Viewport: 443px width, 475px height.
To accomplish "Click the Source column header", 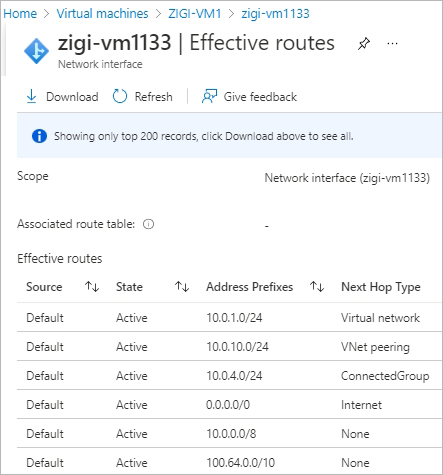I will coord(44,287).
